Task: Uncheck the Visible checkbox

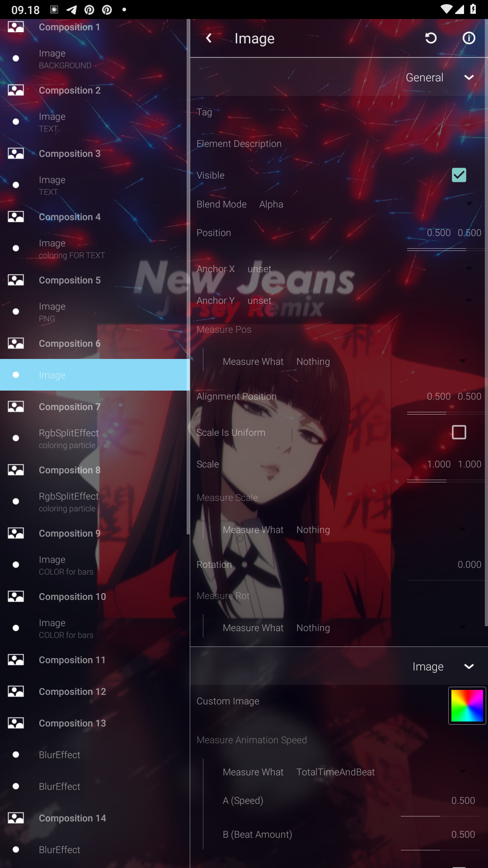Action: pyautogui.click(x=459, y=175)
